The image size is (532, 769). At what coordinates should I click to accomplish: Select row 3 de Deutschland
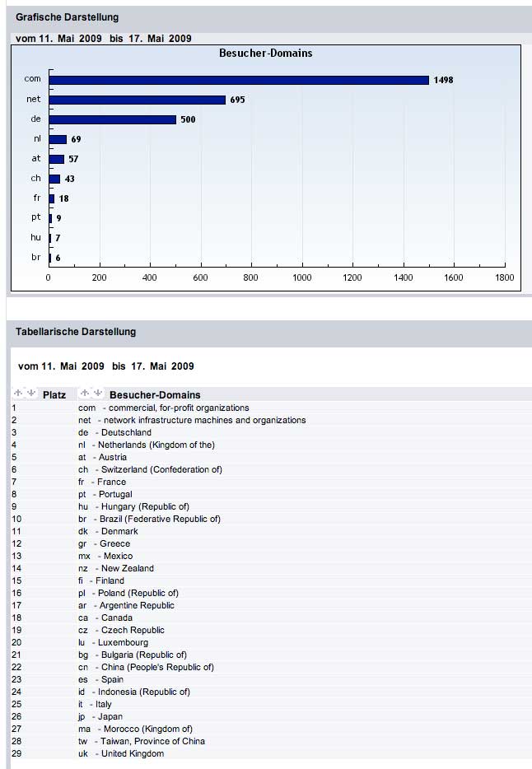(114, 432)
